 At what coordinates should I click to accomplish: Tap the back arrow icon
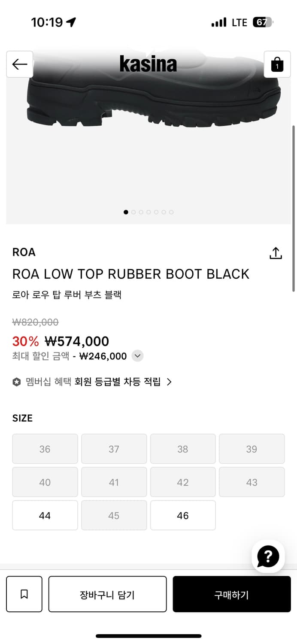point(20,64)
